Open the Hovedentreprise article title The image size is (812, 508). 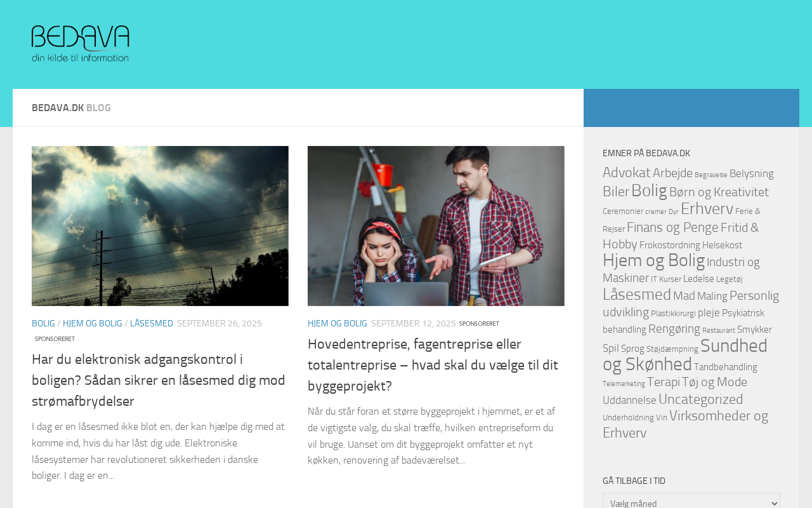click(x=433, y=365)
